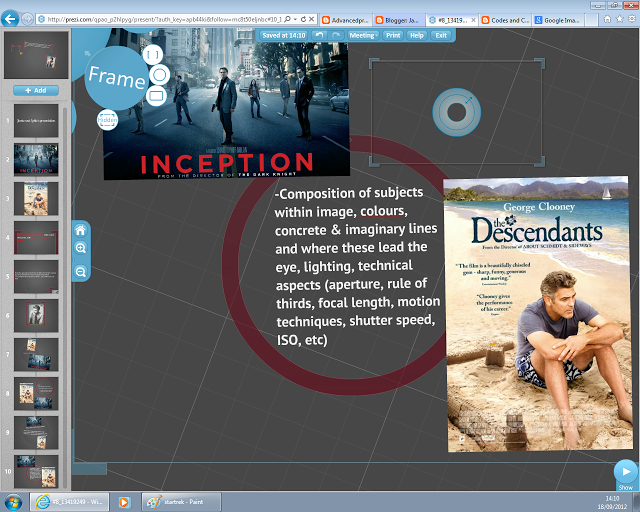Open Windows Media Player from taskbar

(x=124, y=502)
